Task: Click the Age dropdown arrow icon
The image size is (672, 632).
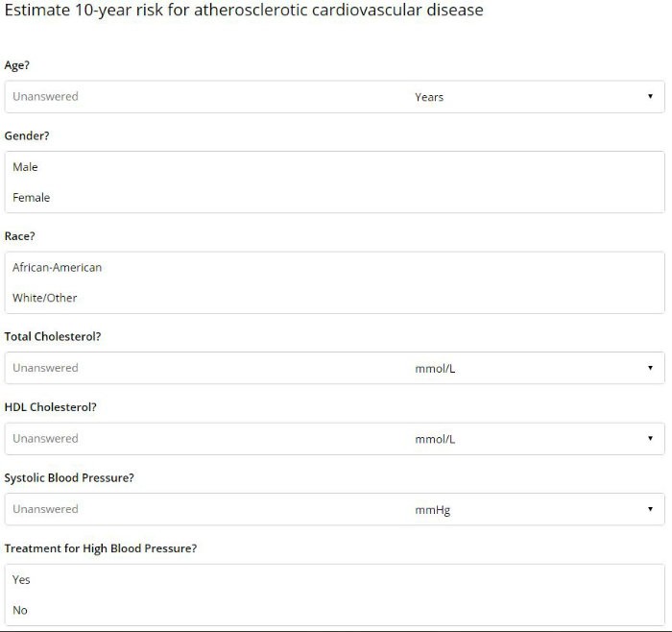Action: (x=650, y=97)
